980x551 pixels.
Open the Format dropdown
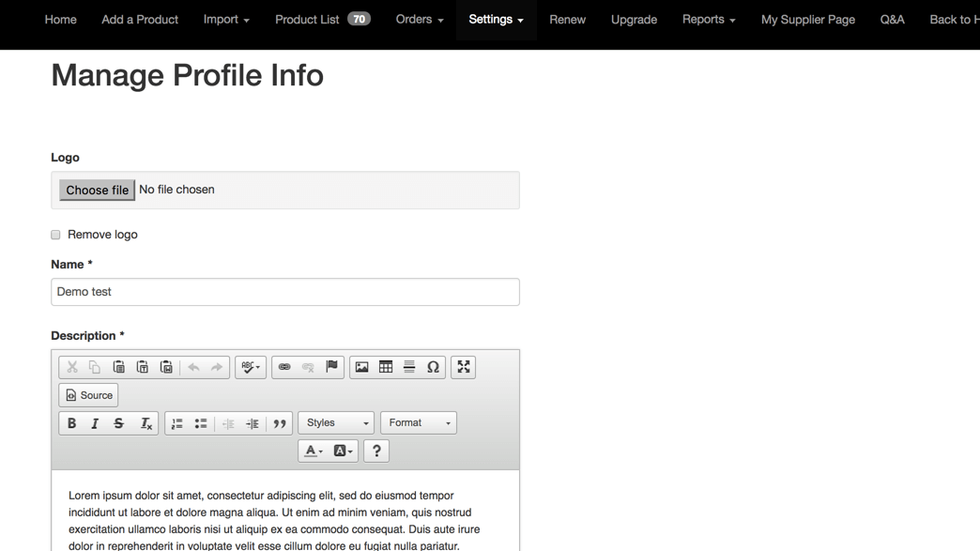[419, 423]
